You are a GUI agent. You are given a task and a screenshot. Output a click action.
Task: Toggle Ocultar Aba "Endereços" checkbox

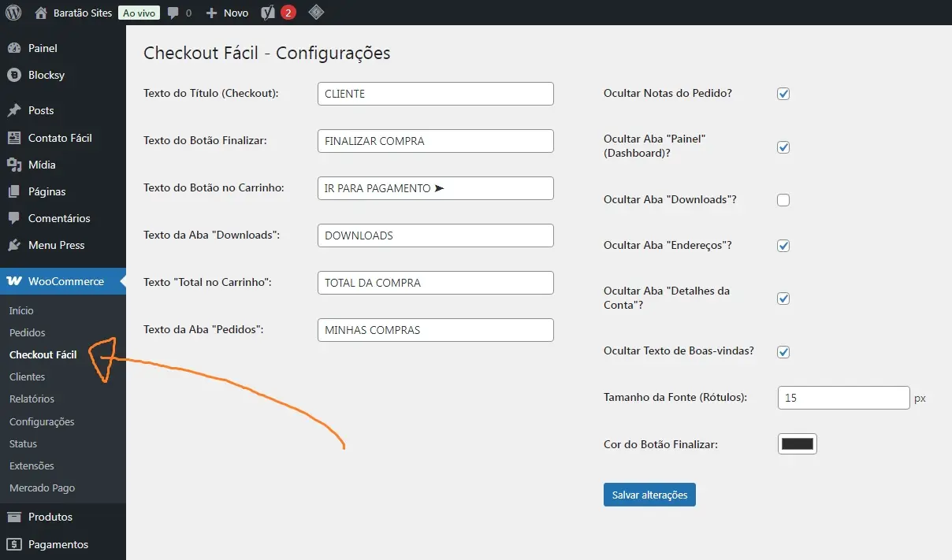coord(783,246)
